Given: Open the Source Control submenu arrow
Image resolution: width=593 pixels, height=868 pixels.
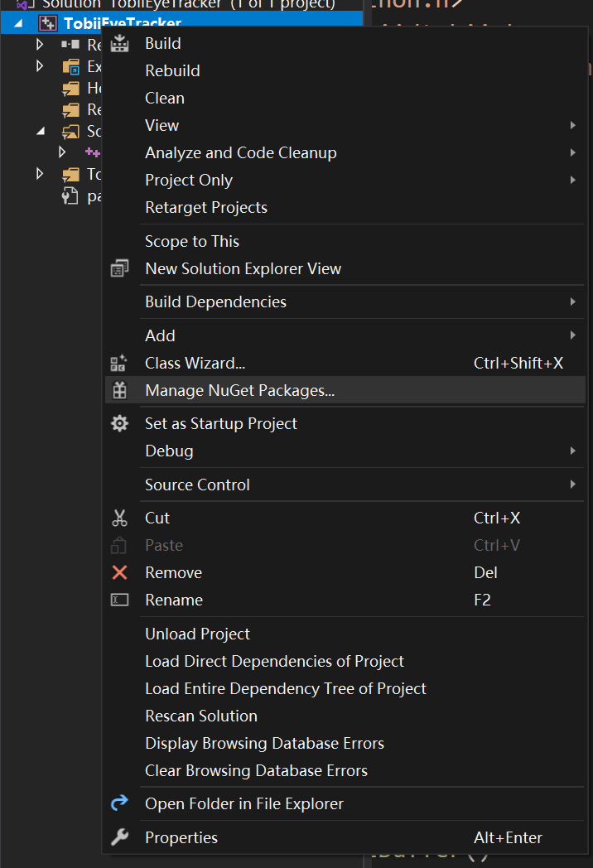Looking at the screenshot, I should (572, 485).
